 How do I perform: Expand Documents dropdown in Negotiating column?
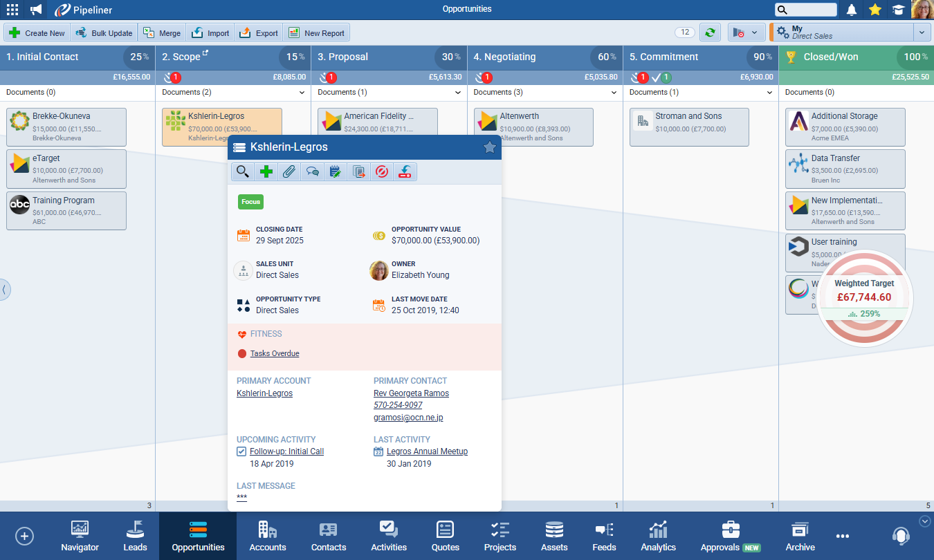[613, 93]
